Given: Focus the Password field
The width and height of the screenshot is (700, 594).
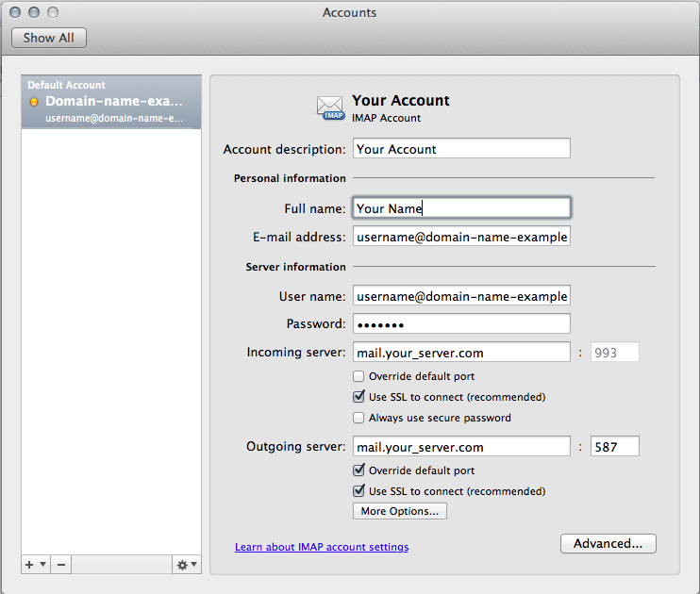Looking at the screenshot, I should tap(461, 323).
